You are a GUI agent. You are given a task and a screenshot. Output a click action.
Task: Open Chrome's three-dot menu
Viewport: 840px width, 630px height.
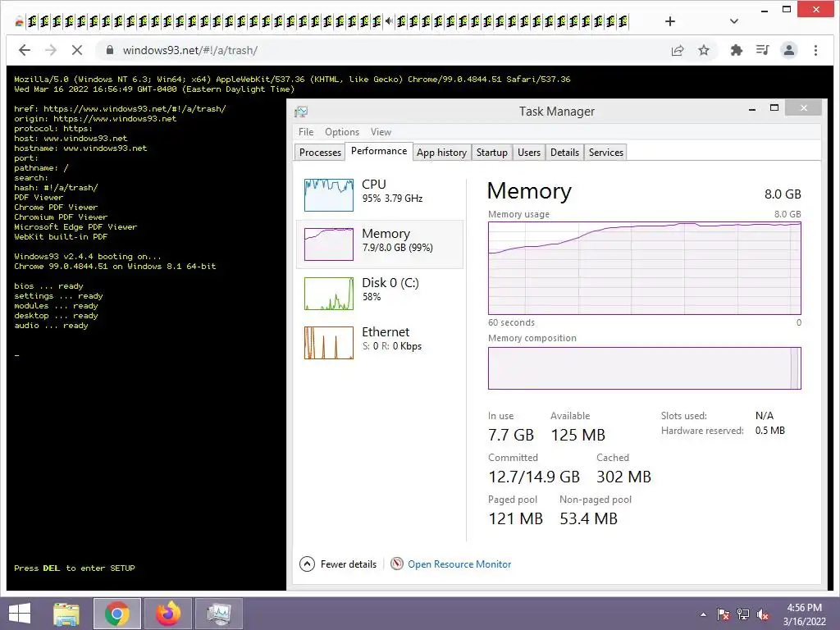815,50
